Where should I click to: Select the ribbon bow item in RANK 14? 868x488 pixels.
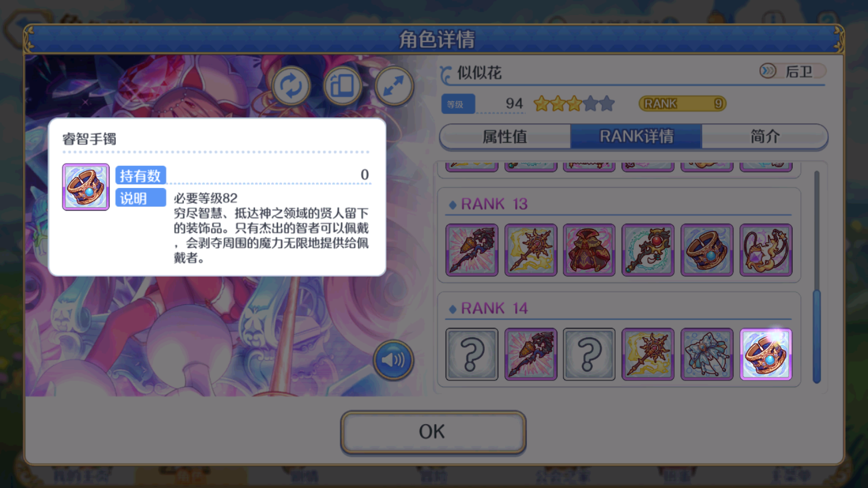(x=706, y=354)
